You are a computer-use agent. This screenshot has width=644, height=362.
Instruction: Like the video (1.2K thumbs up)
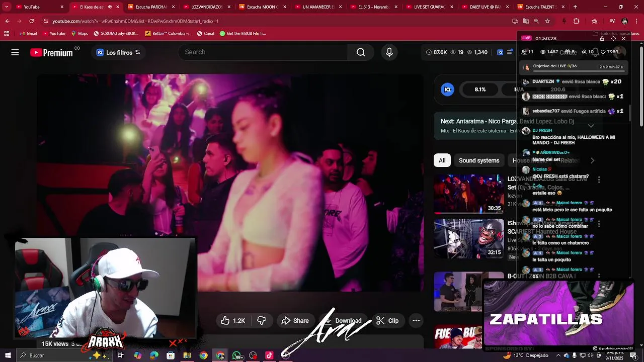(x=233, y=321)
